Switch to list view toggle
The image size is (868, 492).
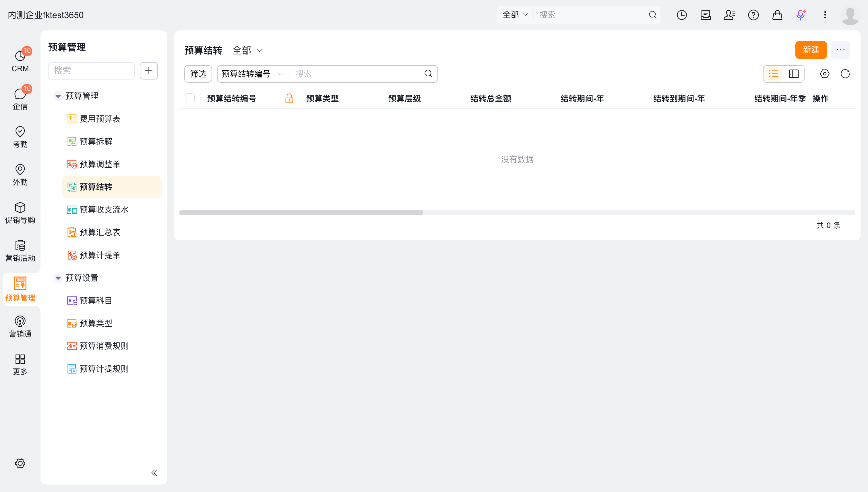[x=773, y=74]
